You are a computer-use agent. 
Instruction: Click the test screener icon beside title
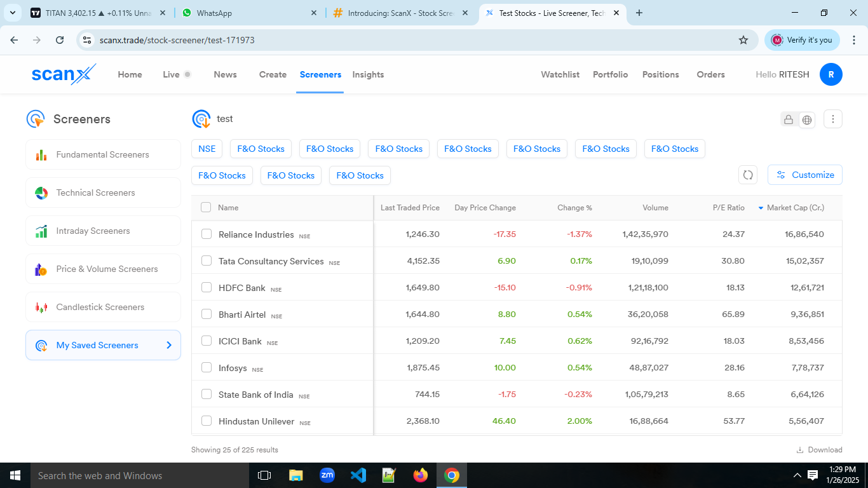(201, 119)
